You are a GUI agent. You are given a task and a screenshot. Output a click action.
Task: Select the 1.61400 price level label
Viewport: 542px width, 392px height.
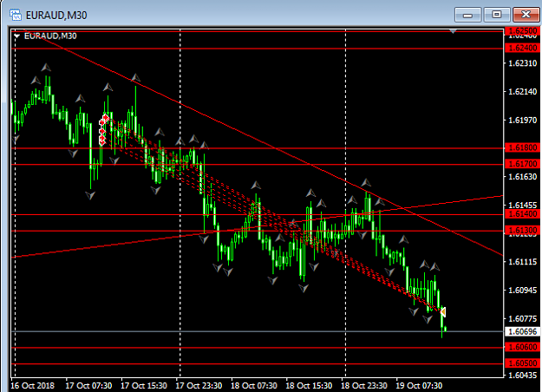tap(522, 214)
